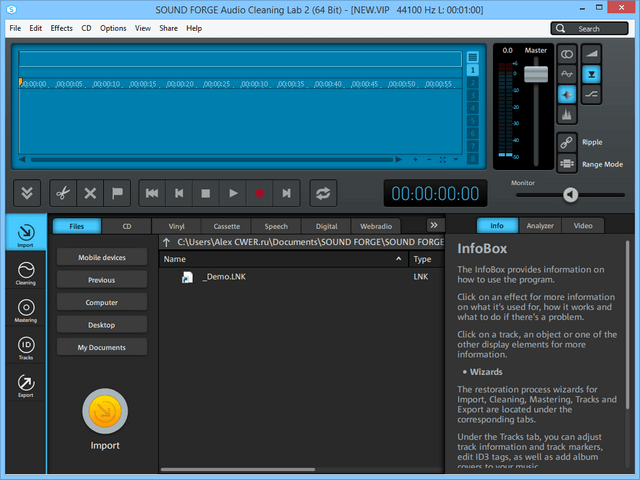This screenshot has width=640, height=480.
Task: Click the scissors cut icon
Action: click(x=61, y=193)
